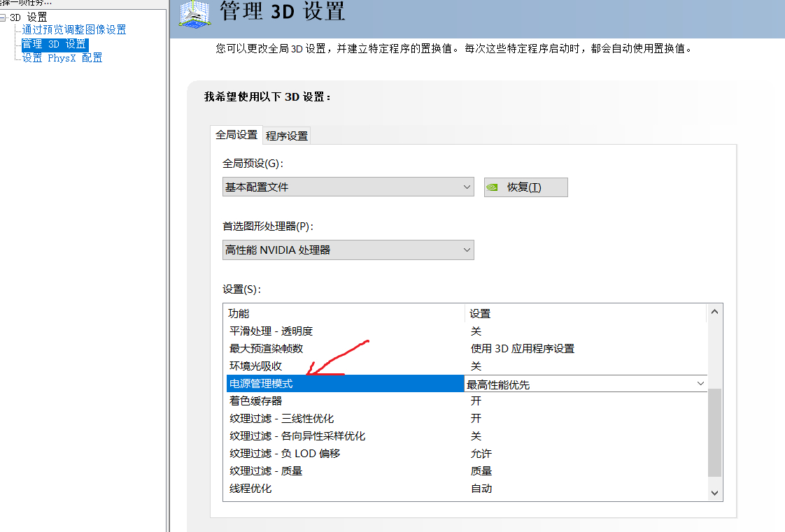This screenshot has height=532, width=785.
Task: Collapse the 3D 设置 tree node
Action: (3, 17)
